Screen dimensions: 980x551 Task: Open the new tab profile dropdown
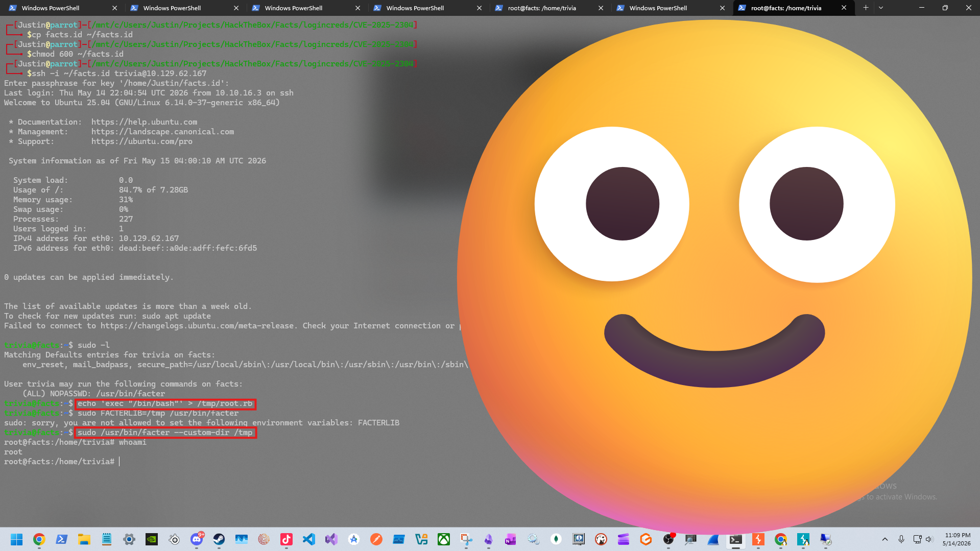pyautogui.click(x=881, y=8)
